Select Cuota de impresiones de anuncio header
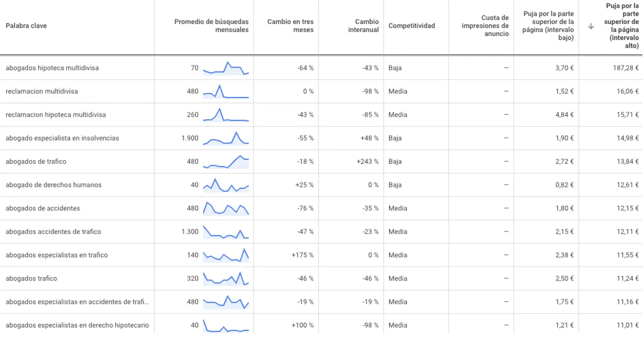This screenshot has height=337, width=644. pyautogui.click(x=485, y=26)
